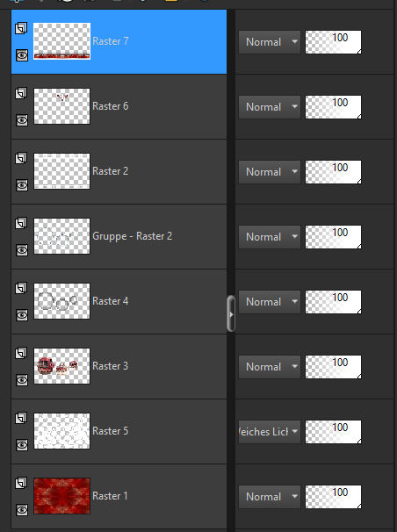The height and width of the screenshot is (532, 397).
Task: Click the layer type icon on Raster 7
Action: click(21, 28)
